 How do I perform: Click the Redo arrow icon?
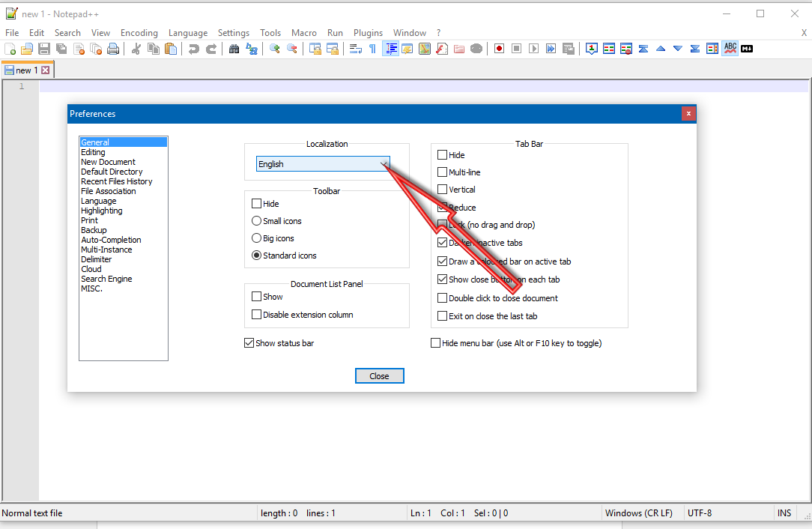tap(210, 49)
